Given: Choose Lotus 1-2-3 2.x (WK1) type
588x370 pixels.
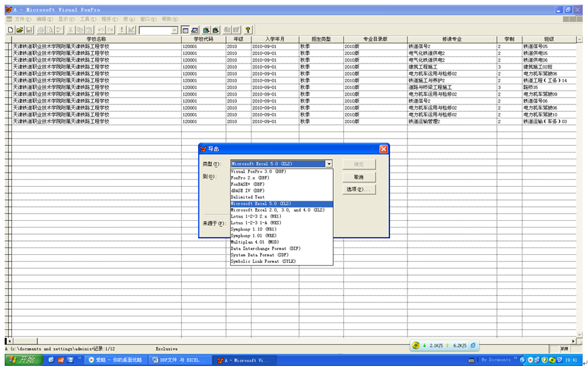Looking at the screenshot, I should point(282,217).
